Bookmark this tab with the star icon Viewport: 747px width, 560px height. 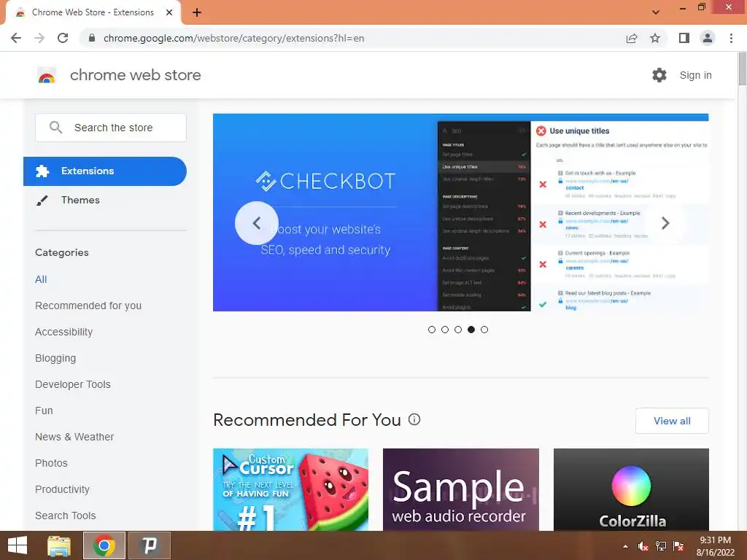[655, 38]
